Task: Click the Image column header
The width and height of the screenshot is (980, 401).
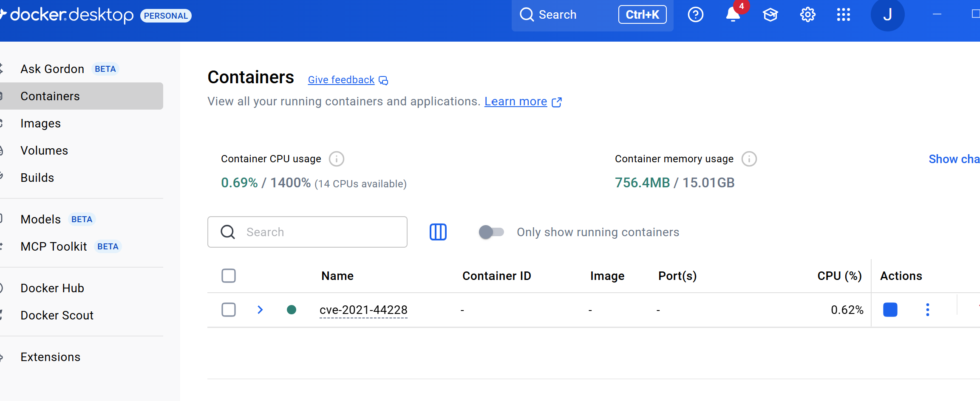Action: click(x=607, y=276)
